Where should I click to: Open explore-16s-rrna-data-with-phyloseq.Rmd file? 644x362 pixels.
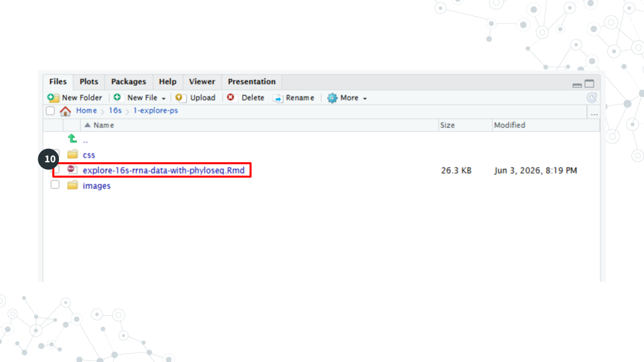click(164, 170)
